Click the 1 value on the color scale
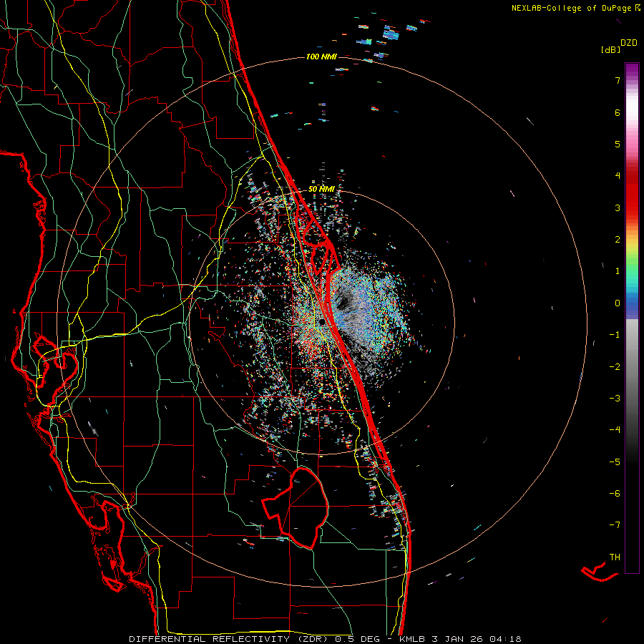 [x=618, y=271]
